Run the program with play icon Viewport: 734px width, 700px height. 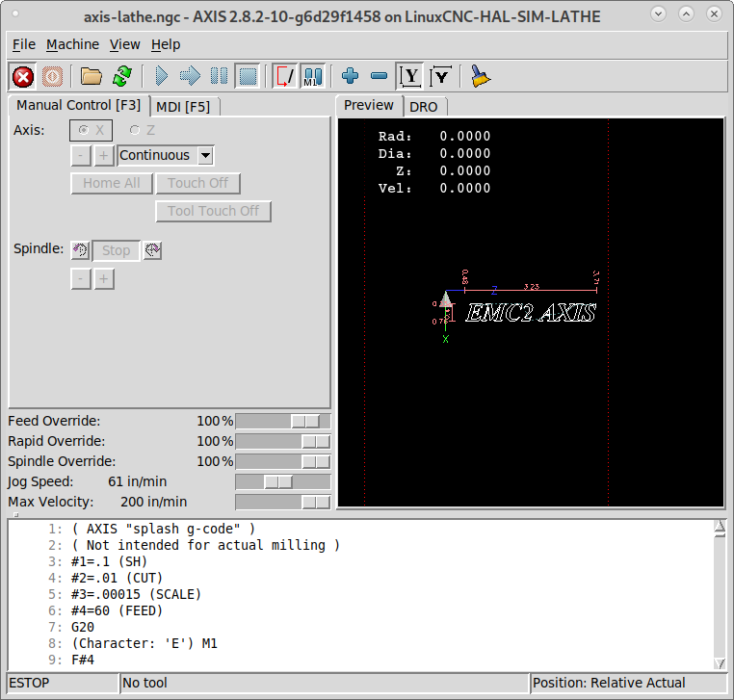[x=161, y=76]
